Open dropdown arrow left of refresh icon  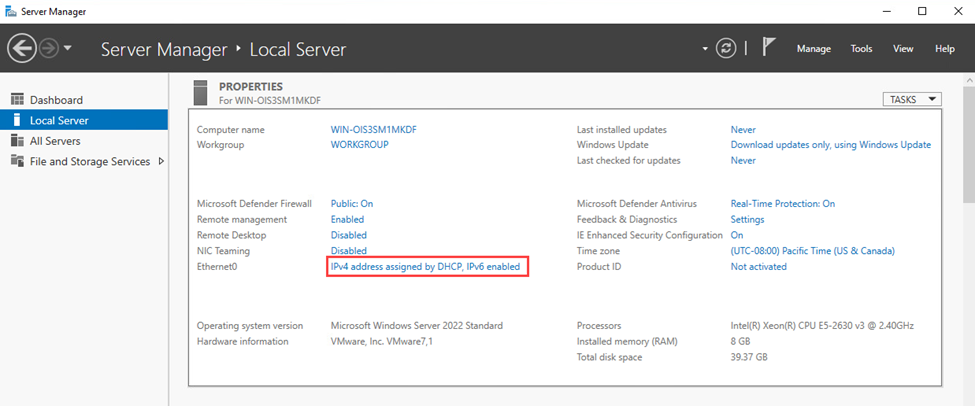pos(705,48)
